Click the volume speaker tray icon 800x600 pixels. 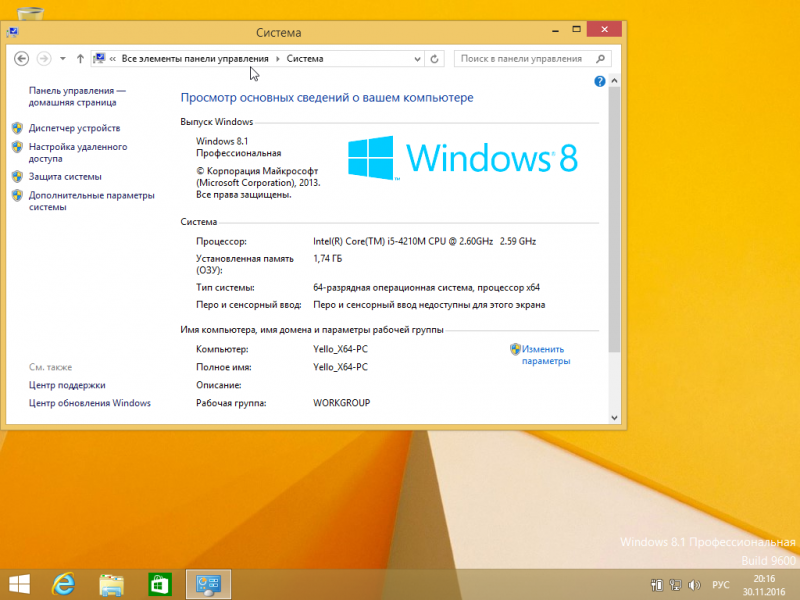pos(694,585)
